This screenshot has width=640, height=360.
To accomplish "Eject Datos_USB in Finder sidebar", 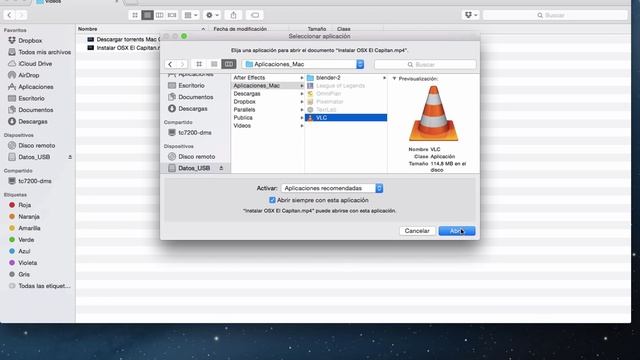I will [70, 157].
